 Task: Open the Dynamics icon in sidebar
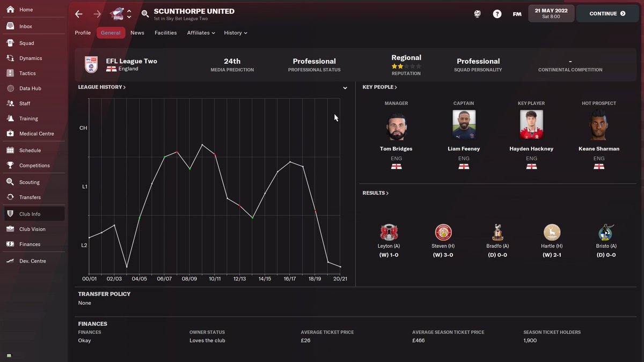point(10,58)
